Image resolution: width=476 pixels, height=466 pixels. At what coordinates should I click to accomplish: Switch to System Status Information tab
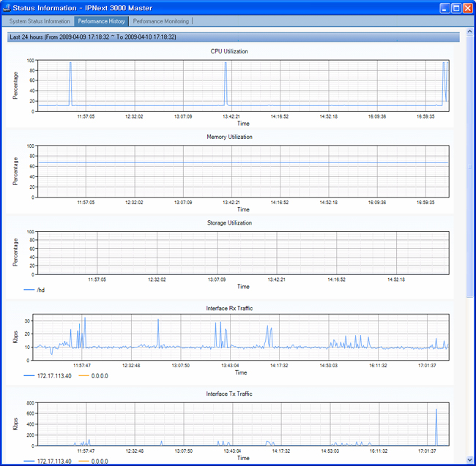point(40,21)
